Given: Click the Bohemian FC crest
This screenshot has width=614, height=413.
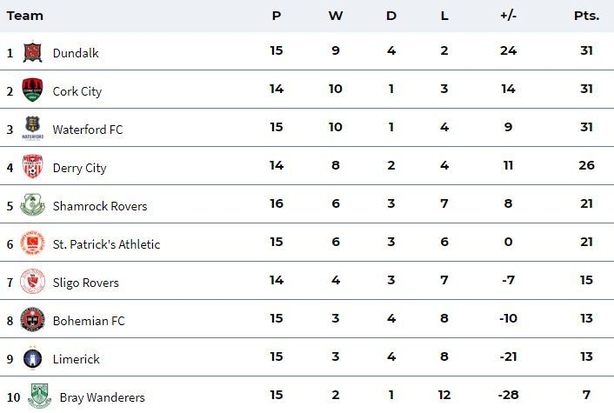Looking at the screenshot, I should pos(33,319).
